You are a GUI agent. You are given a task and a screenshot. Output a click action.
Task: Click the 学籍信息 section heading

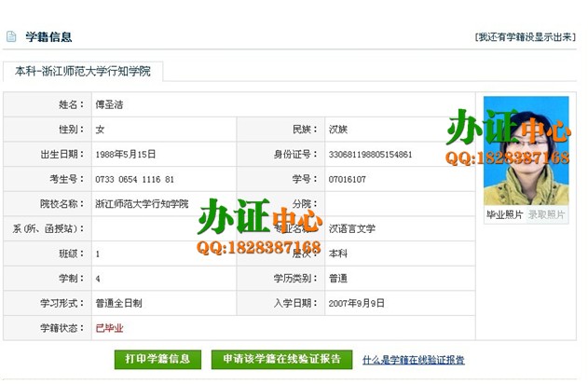(x=48, y=37)
